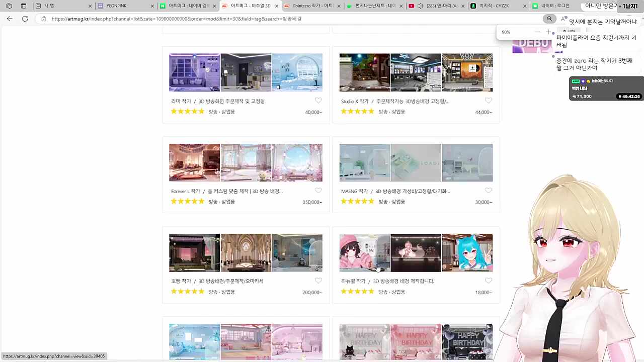Click the 200,000~ price of 호빵 작가
The width and height of the screenshot is (644, 362).
(x=312, y=292)
